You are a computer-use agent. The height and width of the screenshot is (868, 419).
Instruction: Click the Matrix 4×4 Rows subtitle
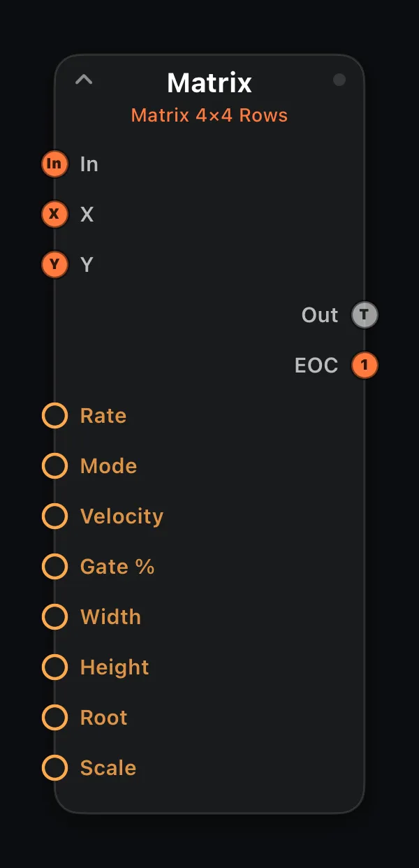[209, 115]
